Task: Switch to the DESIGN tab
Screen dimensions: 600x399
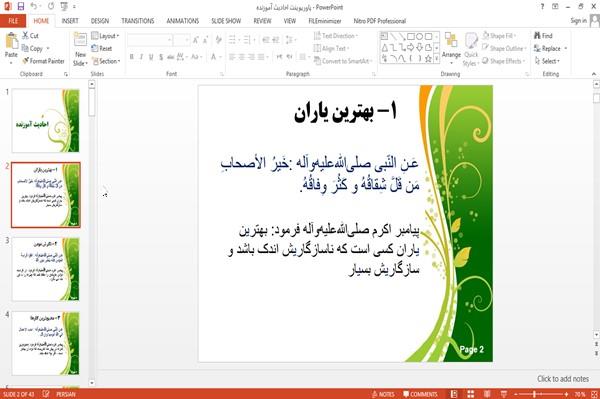Action: pyautogui.click(x=100, y=21)
